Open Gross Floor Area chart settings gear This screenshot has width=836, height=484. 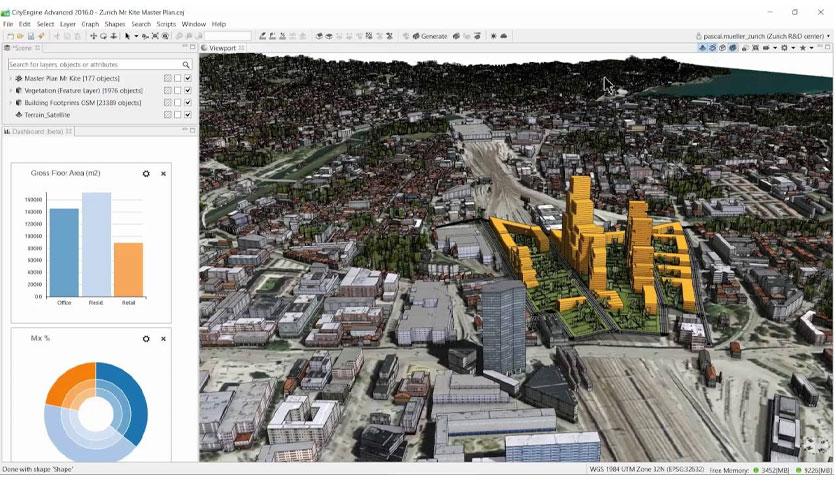point(146,174)
